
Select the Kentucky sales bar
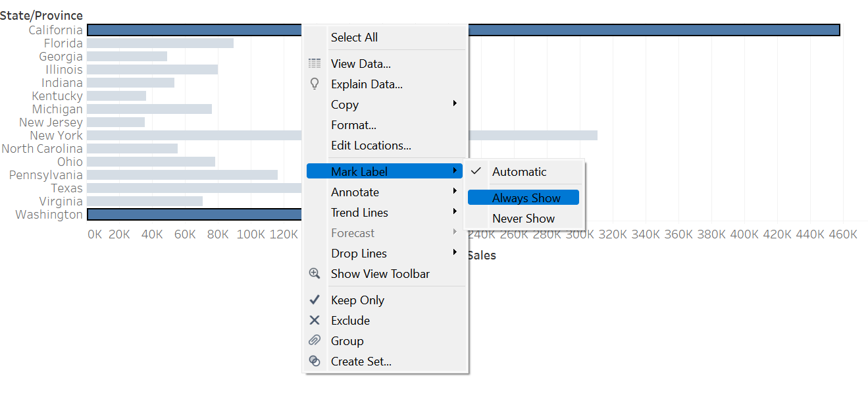pyautogui.click(x=116, y=95)
